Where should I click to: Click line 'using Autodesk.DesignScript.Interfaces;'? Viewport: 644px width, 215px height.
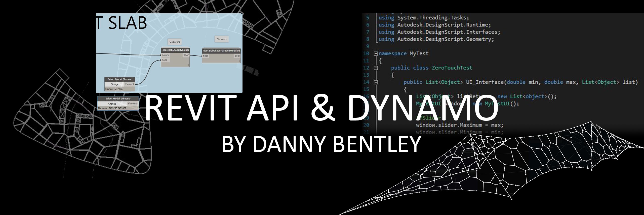tap(439, 32)
